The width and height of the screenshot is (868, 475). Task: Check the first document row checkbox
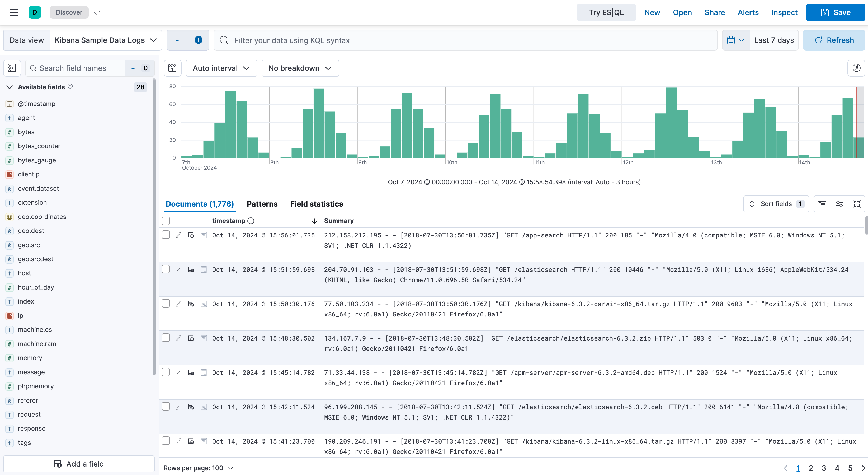pos(166,235)
